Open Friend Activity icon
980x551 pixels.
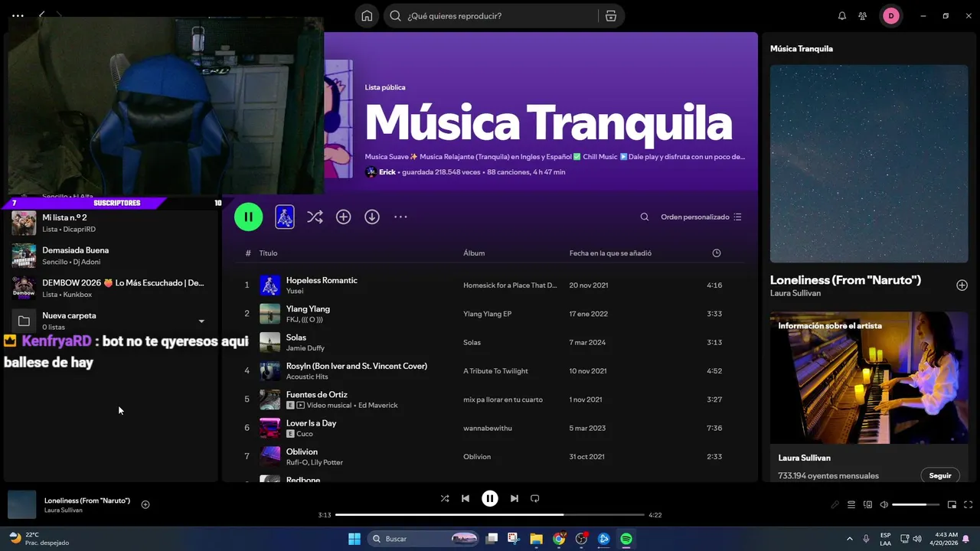863,16
